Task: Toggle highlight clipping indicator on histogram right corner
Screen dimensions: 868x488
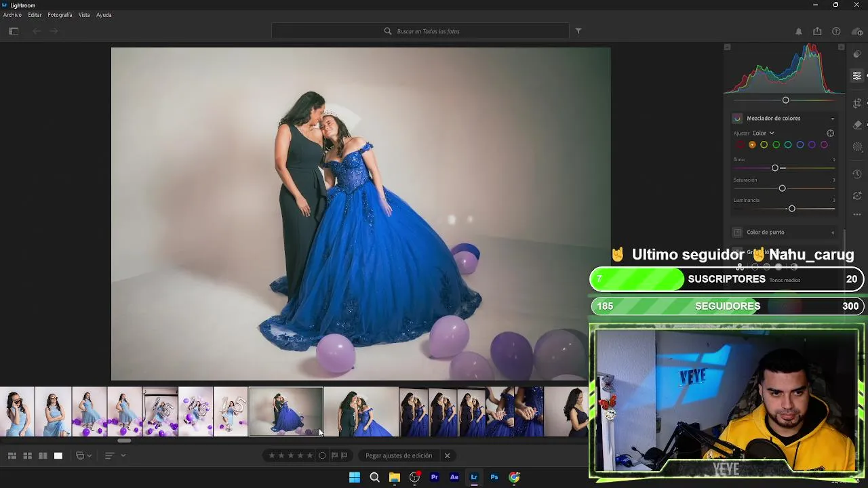Action: 842,47
